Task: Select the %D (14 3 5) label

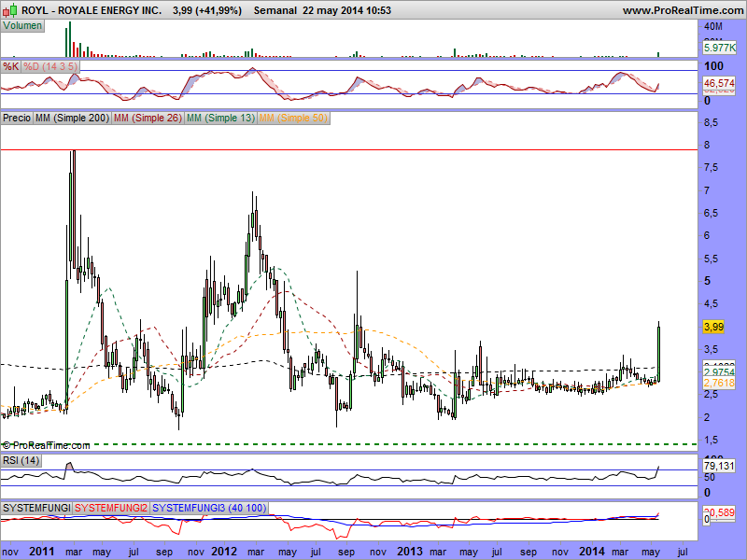Action: tap(50, 66)
